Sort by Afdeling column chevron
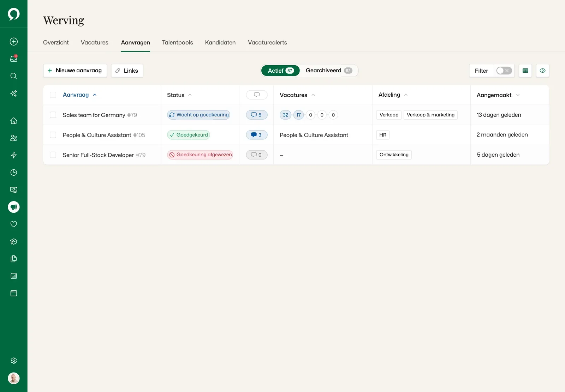Screen dimensions: 565x392 point(406,95)
